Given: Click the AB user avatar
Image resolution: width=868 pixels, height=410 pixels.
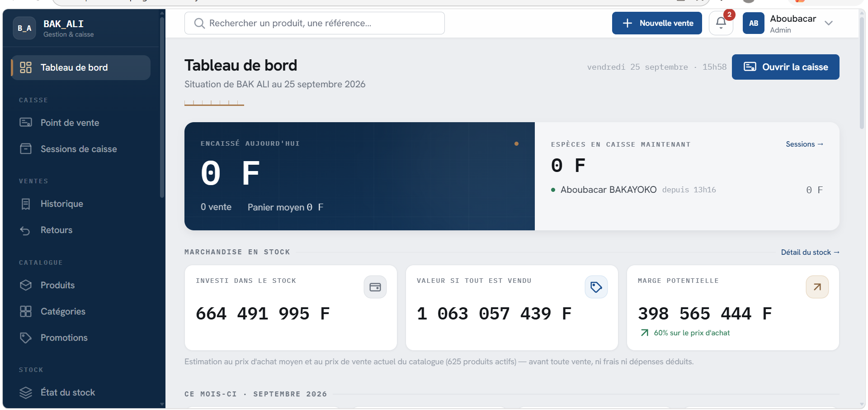Looking at the screenshot, I should pyautogui.click(x=754, y=23).
